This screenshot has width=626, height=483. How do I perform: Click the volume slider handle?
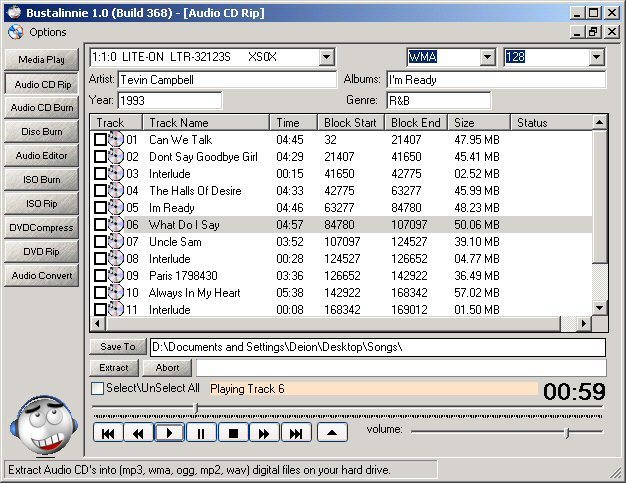pos(567,432)
